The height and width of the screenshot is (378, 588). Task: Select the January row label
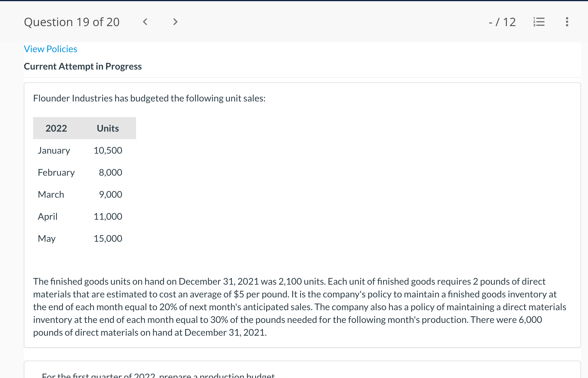(x=54, y=150)
